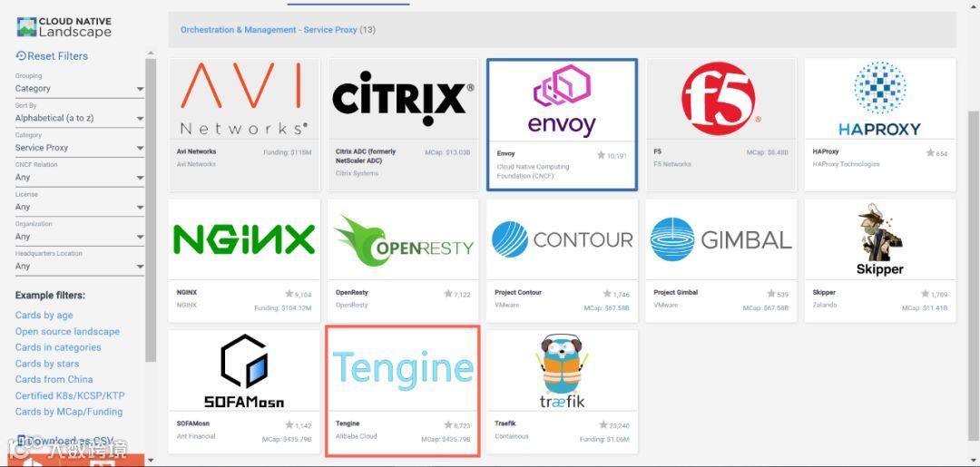Screen dimensions: 980x467
Task: Click the sidebar scroll up arrow
Action: pos(151,54)
